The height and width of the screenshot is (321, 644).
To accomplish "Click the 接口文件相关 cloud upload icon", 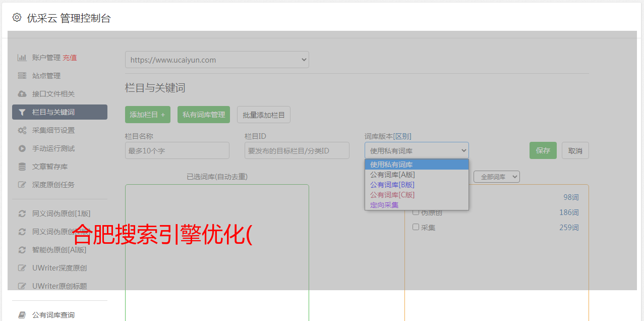I will pyautogui.click(x=22, y=94).
